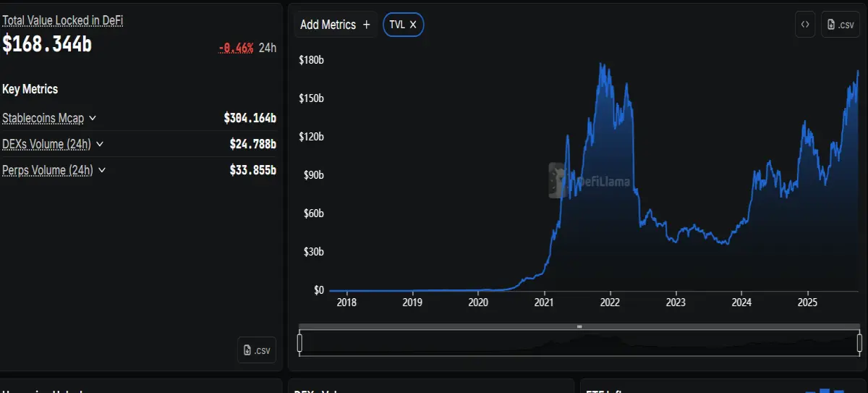
Task: Open the Add Metrics menu
Action: pyautogui.click(x=336, y=25)
